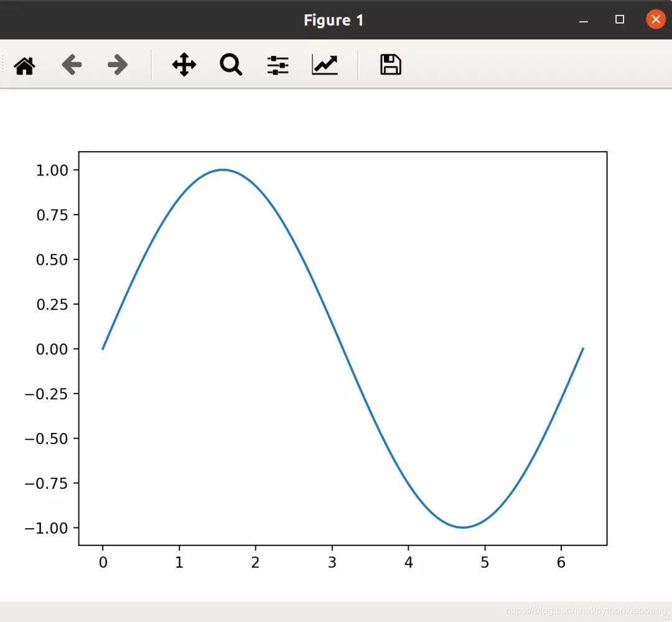Select the Zoom to rectangle tool
This screenshot has height=622, width=672.
click(231, 65)
